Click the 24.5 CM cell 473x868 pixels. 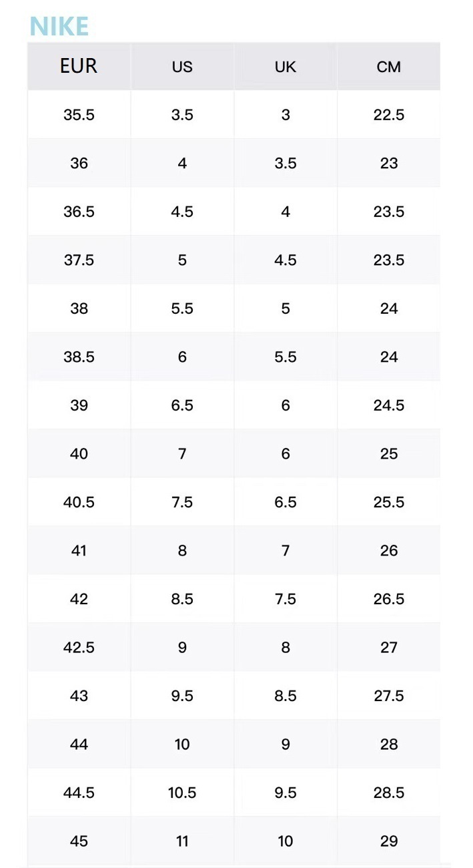click(389, 405)
